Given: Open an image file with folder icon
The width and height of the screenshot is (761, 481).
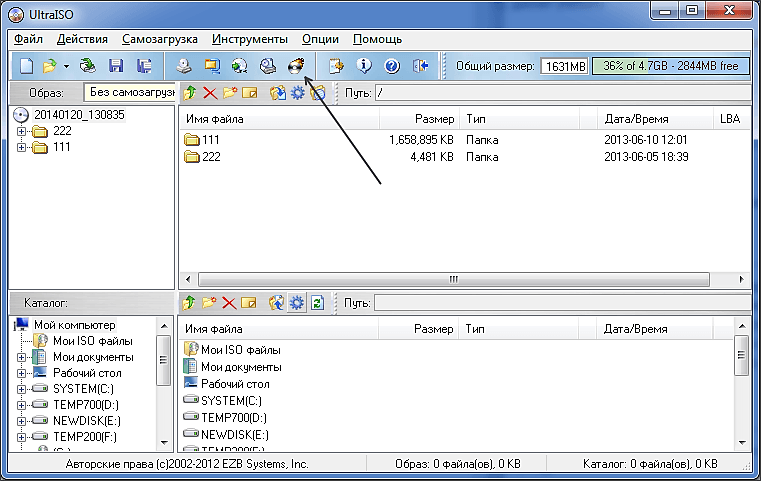Looking at the screenshot, I should tap(50, 66).
